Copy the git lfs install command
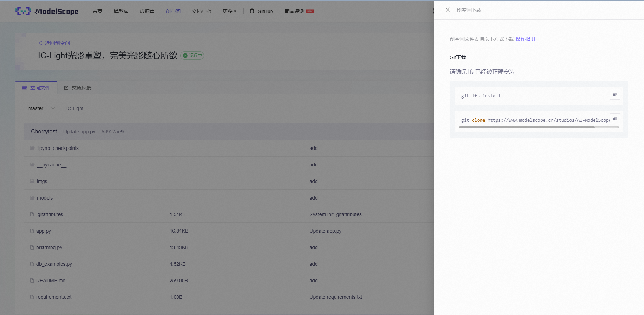644x315 pixels. click(615, 94)
